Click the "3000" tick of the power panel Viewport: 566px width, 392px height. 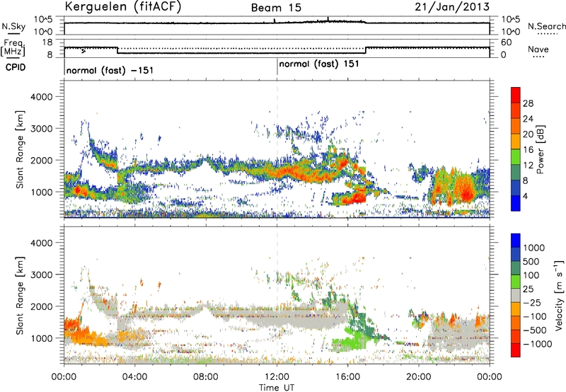pyautogui.click(x=42, y=129)
